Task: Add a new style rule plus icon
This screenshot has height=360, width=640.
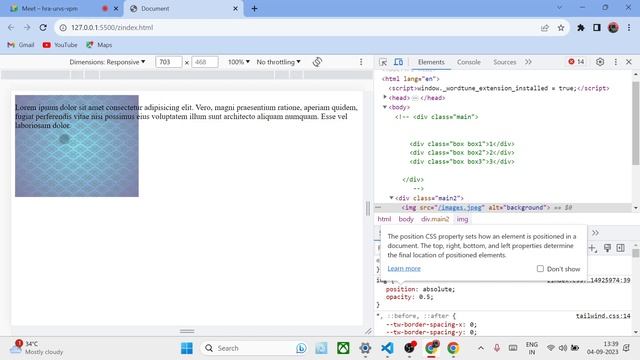Action: tap(592, 248)
